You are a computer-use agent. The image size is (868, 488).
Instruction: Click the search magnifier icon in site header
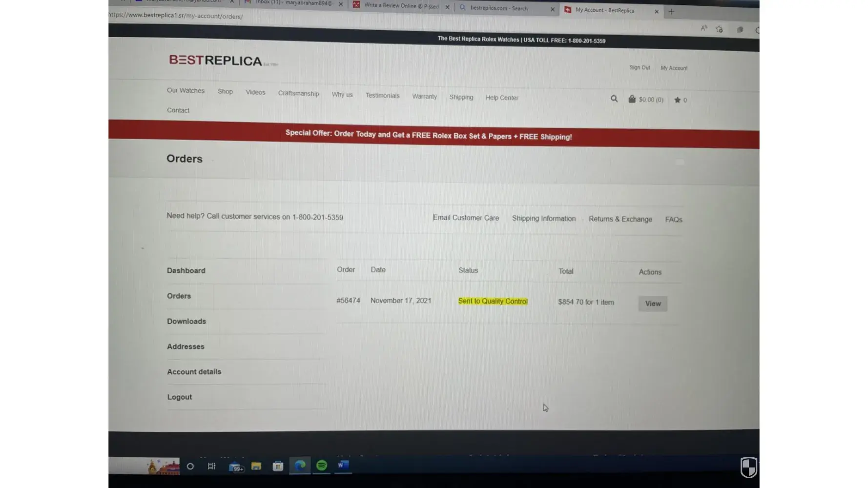[614, 99]
